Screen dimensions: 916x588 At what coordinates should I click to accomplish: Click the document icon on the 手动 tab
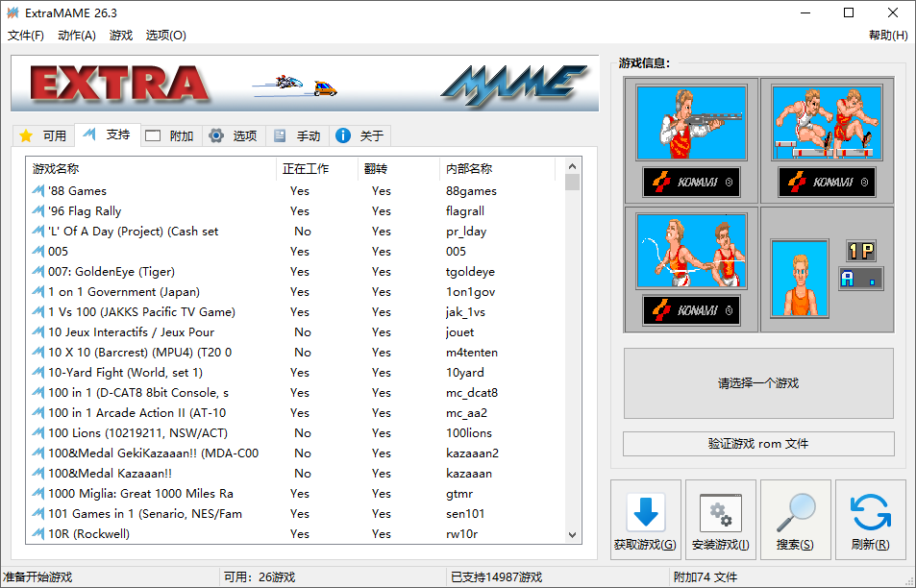click(x=280, y=135)
